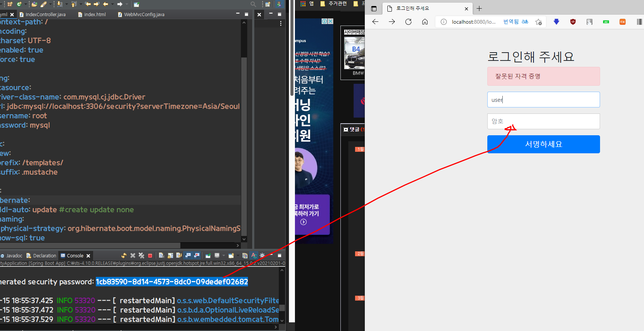This screenshot has width=644, height=331.
Task: Click the Previous Annotation icon
Action: pos(74,4)
